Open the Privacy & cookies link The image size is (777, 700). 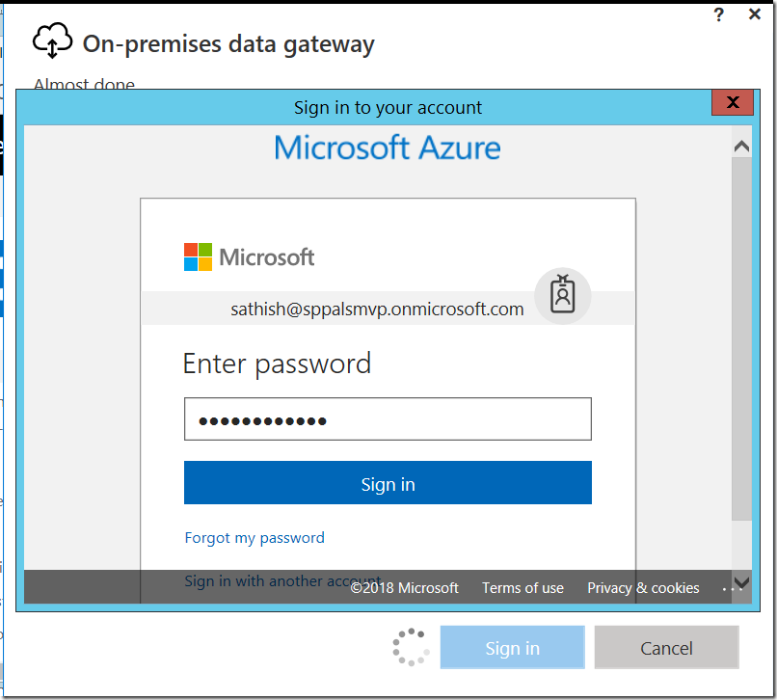coord(643,588)
